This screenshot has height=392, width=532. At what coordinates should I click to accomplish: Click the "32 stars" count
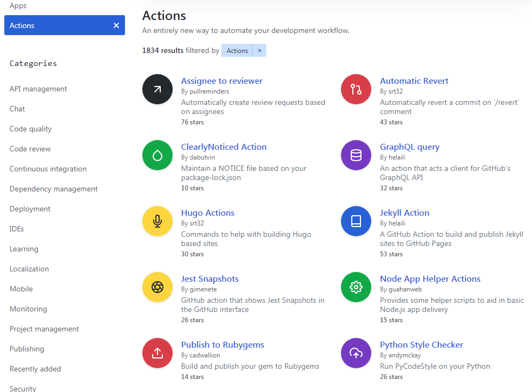click(391, 188)
